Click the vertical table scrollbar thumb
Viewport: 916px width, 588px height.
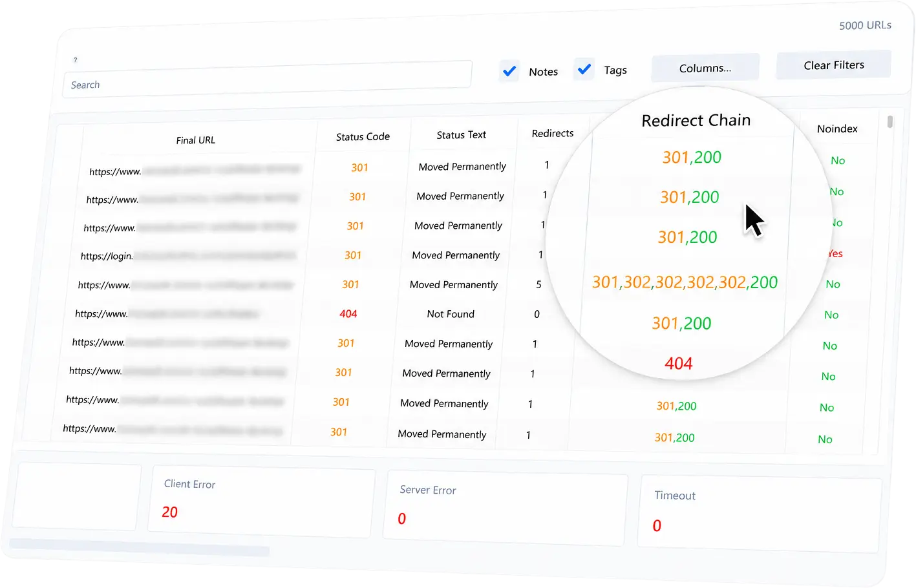pos(890,121)
